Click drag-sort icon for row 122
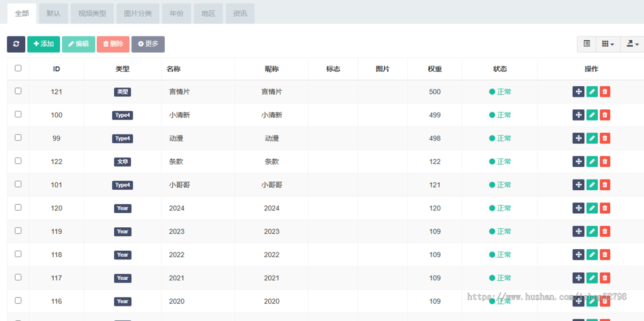The width and height of the screenshot is (644, 321). 579,161
